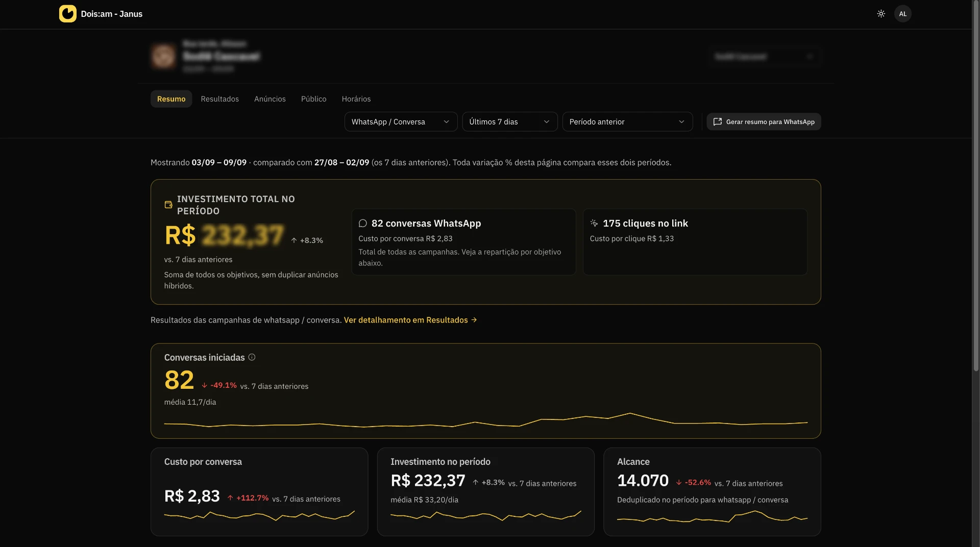Click the up arrow beside +112.7%
The image size is (980, 547).
[230, 498]
